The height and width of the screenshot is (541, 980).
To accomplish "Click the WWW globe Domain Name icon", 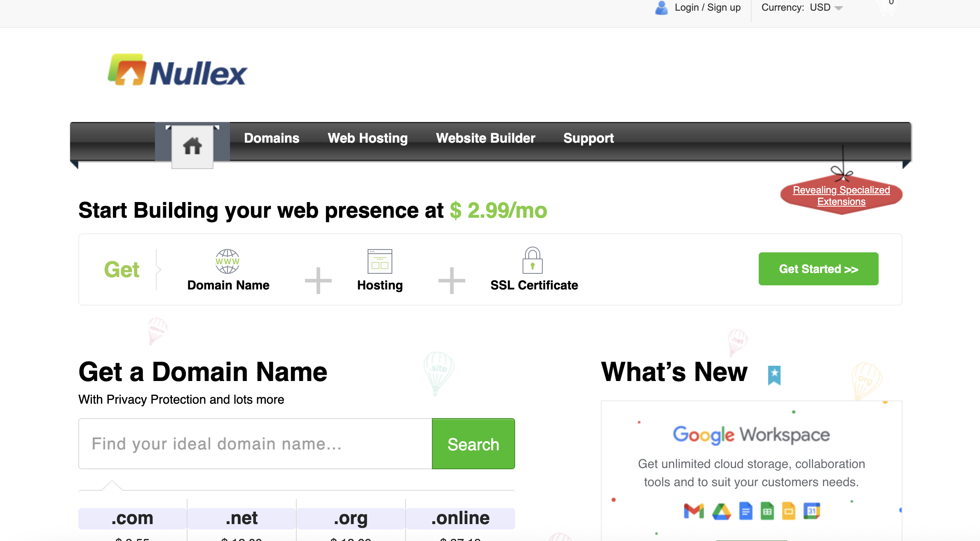I will [x=227, y=261].
